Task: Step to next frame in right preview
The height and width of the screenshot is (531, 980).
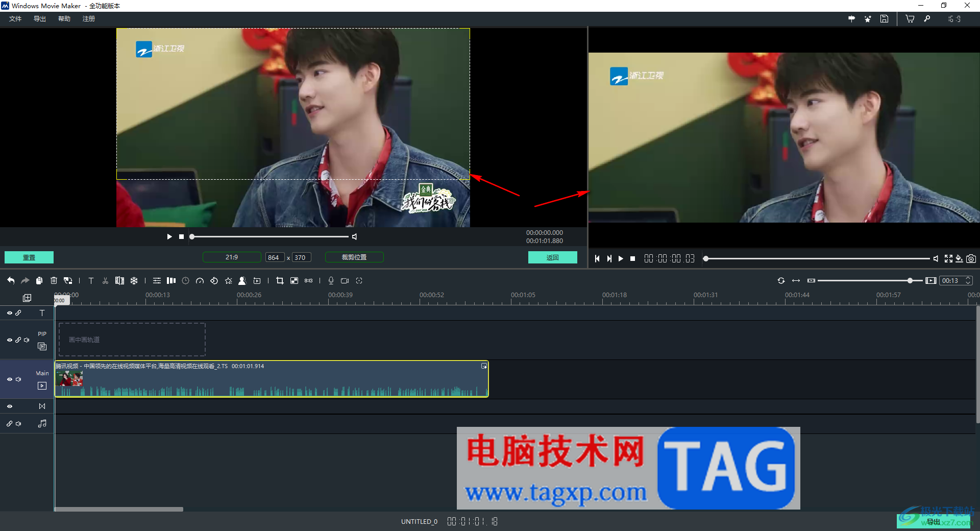Action: 609,259
